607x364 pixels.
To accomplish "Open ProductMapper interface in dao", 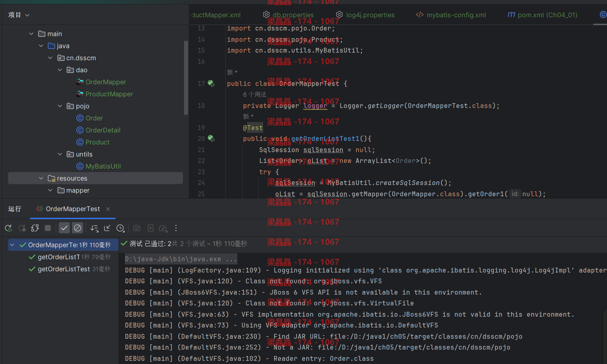I will [109, 94].
